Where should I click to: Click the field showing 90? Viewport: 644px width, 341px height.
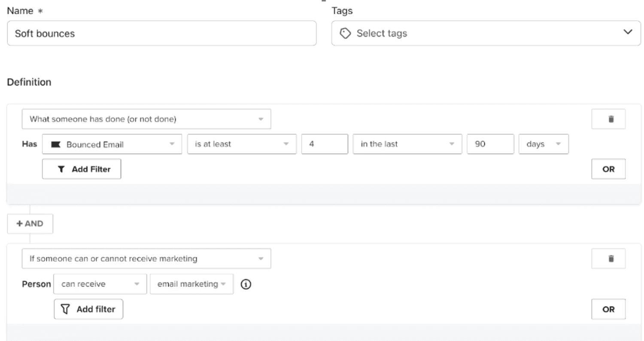(x=490, y=144)
